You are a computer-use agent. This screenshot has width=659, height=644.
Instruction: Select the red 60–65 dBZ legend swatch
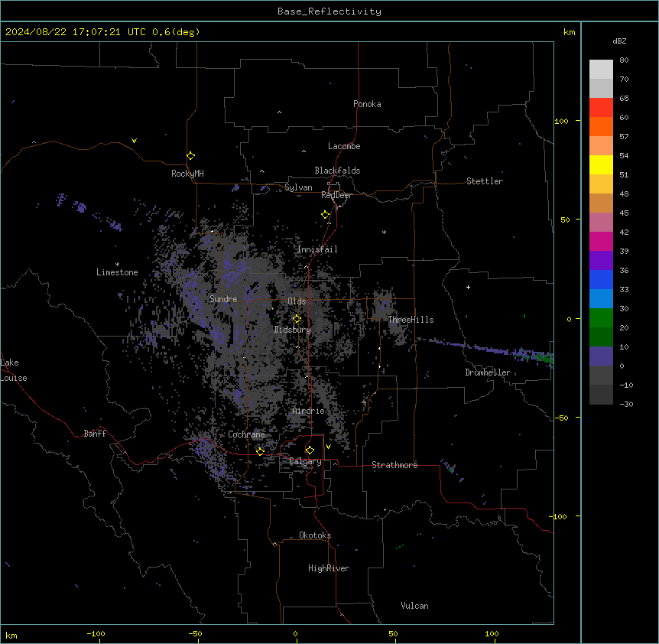[x=601, y=108]
